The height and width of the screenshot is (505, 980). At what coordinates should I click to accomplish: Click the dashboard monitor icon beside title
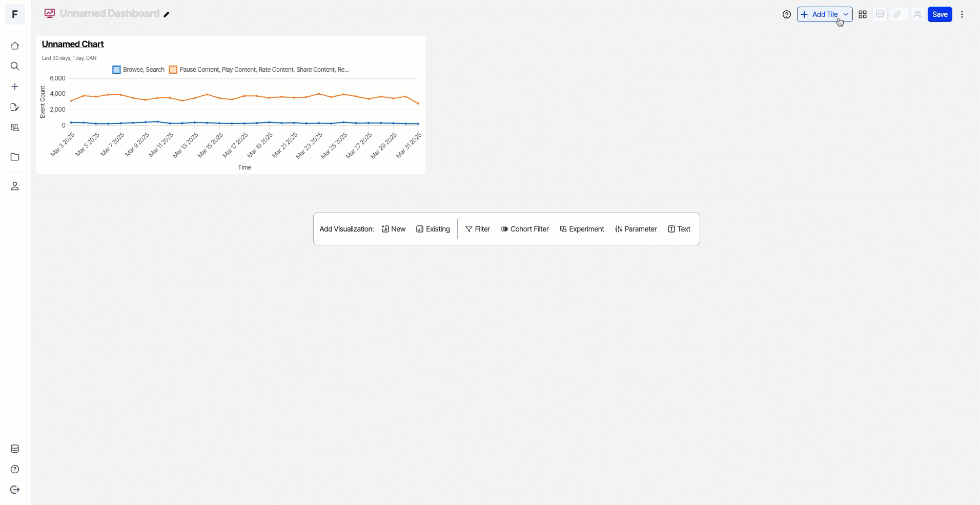(x=50, y=14)
